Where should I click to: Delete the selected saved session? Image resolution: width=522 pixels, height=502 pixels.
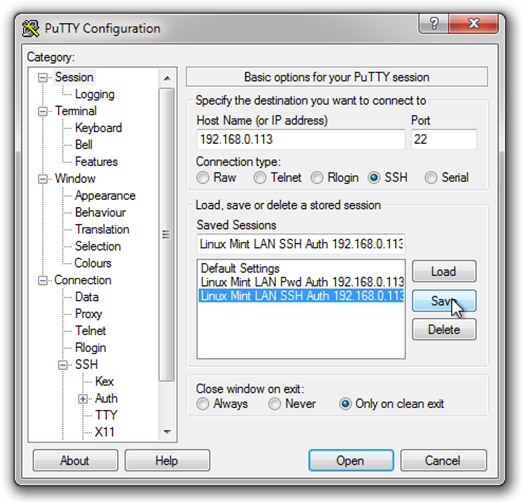444,330
